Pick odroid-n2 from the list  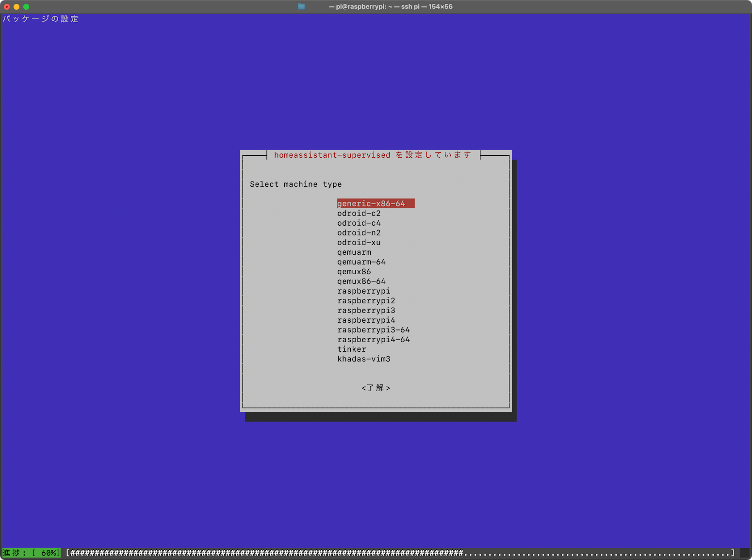point(359,232)
